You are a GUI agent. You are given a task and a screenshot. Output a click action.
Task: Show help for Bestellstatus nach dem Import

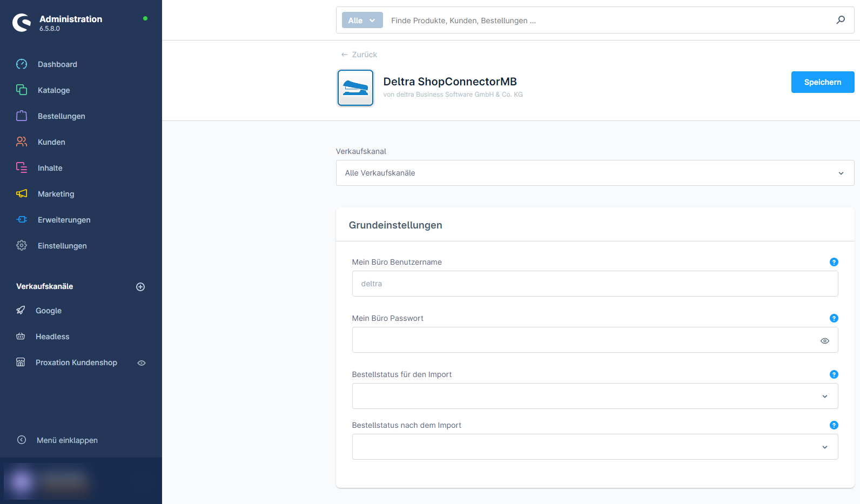click(834, 425)
